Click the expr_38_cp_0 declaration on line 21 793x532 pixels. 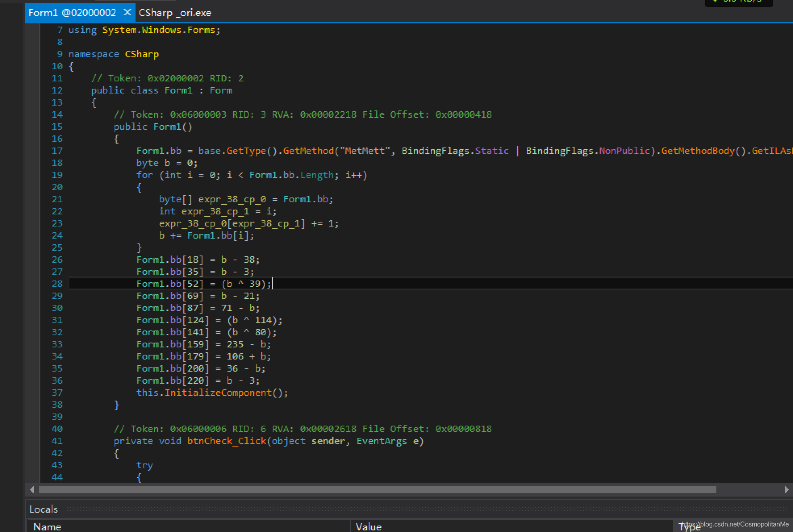pyautogui.click(x=246, y=199)
